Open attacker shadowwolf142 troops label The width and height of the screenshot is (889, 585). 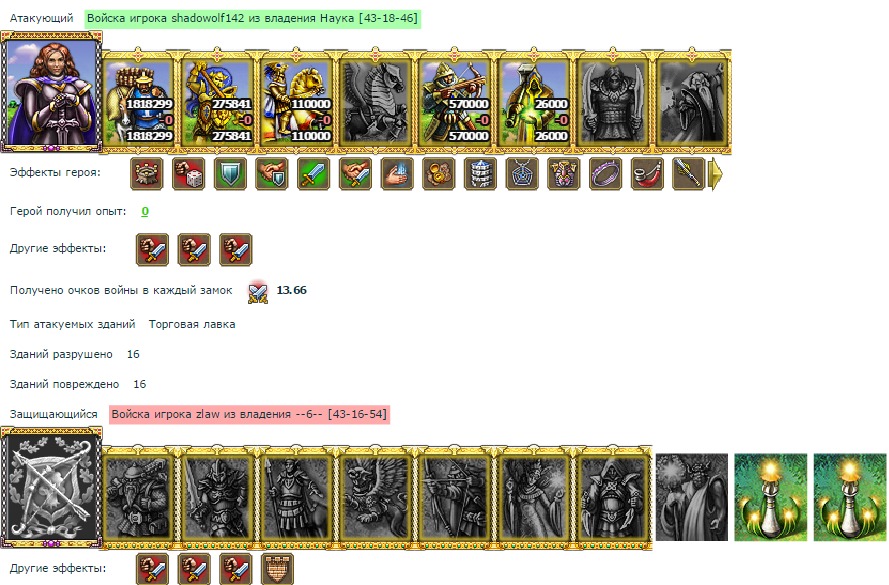coord(252,18)
